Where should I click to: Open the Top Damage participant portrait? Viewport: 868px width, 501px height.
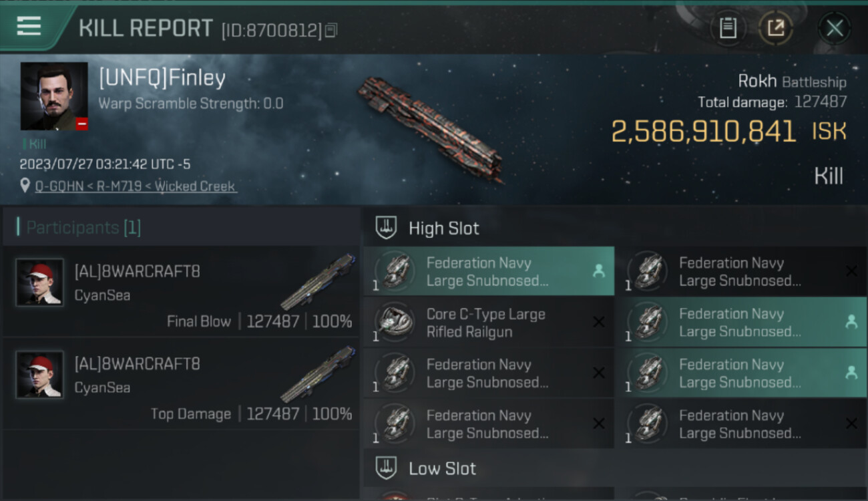40,375
